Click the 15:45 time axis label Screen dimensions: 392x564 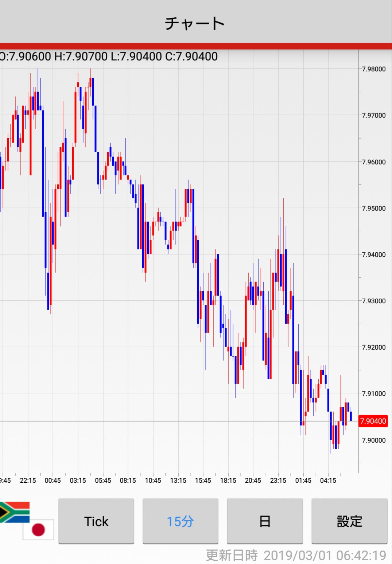pos(203,481)
